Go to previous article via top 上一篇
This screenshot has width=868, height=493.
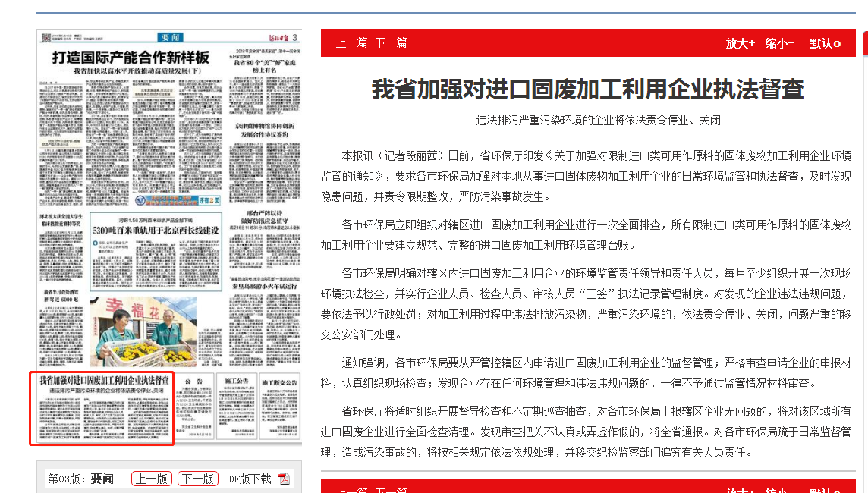[351, 43]
